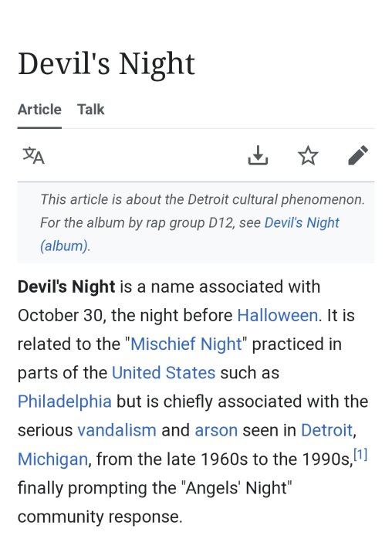Download this article as PDF
Viewport: 392px width, 556px height.
[x=258, y=155]
